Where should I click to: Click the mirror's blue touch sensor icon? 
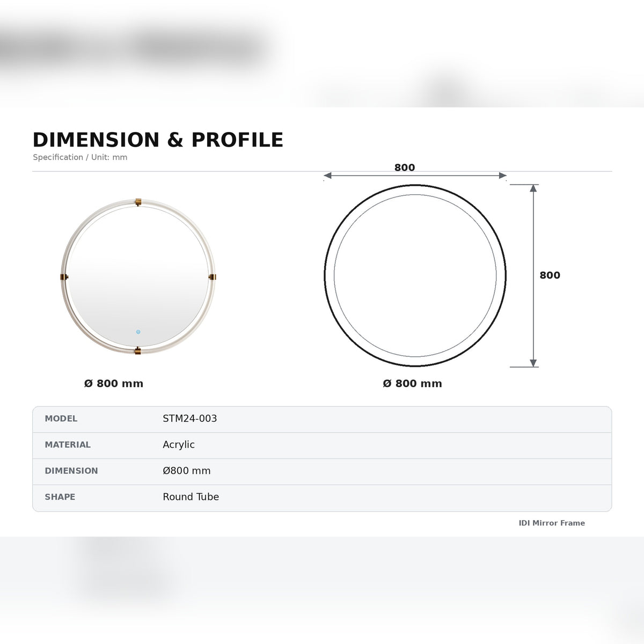click(x=138, y=332)
